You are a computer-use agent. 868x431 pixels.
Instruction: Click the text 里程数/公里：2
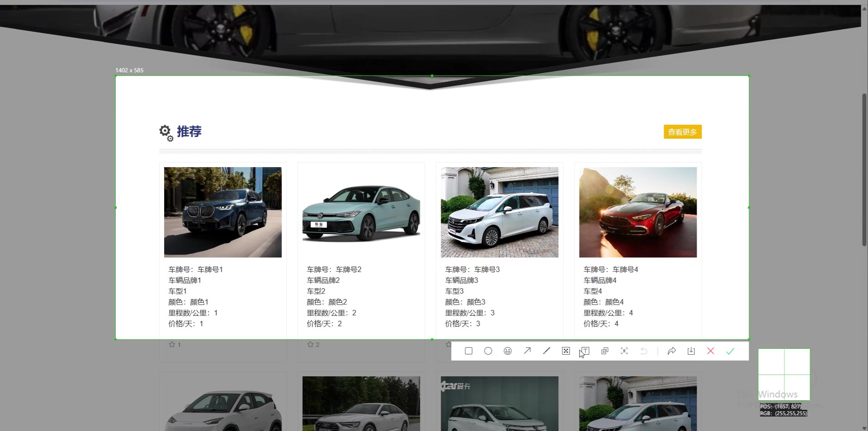pos(331,313)
